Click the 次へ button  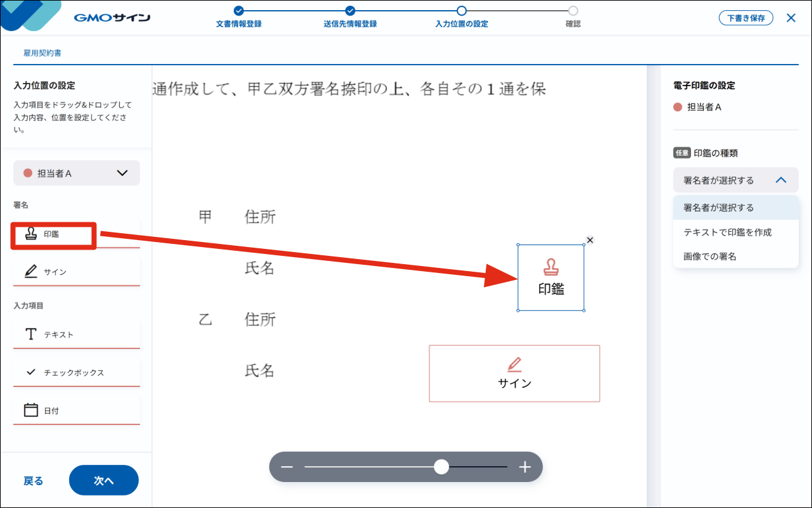(x=103, y=481)
